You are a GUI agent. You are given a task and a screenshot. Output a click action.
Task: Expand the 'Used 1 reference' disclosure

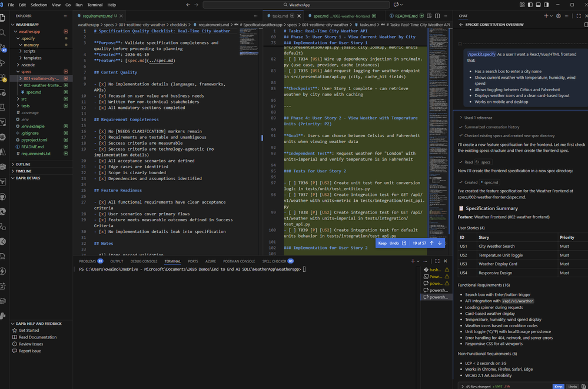(x=477, y=118)
